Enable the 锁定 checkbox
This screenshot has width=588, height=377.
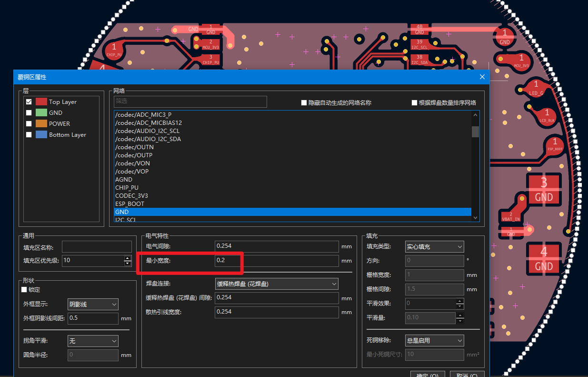pyautogui.click(x=24, y=289)
